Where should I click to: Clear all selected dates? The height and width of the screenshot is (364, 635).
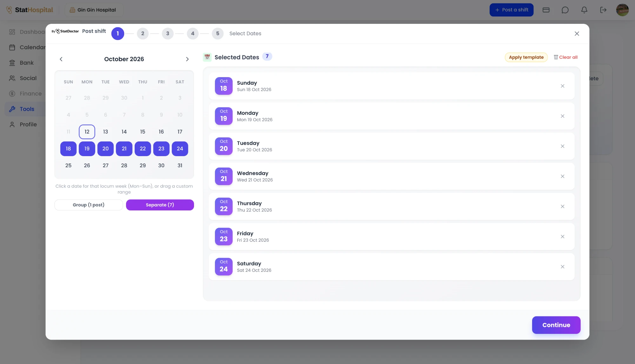[x=565, y=57]
